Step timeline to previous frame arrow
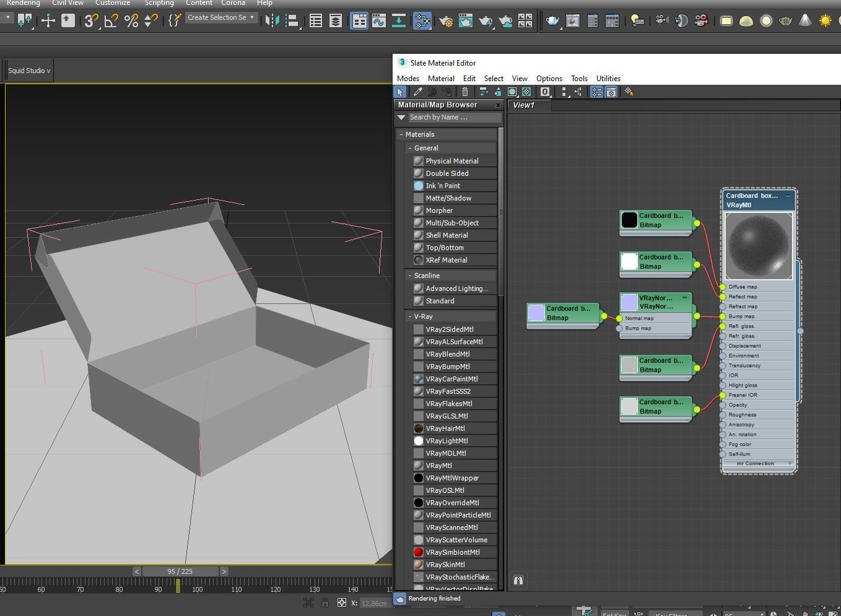841x616 pixels. 137,571
